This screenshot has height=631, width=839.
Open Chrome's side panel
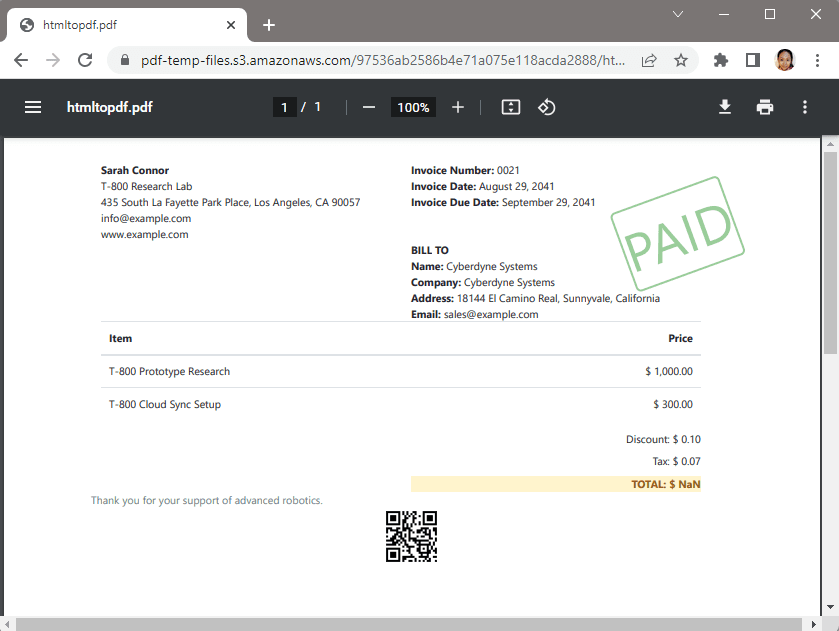(x=753, y=60)
